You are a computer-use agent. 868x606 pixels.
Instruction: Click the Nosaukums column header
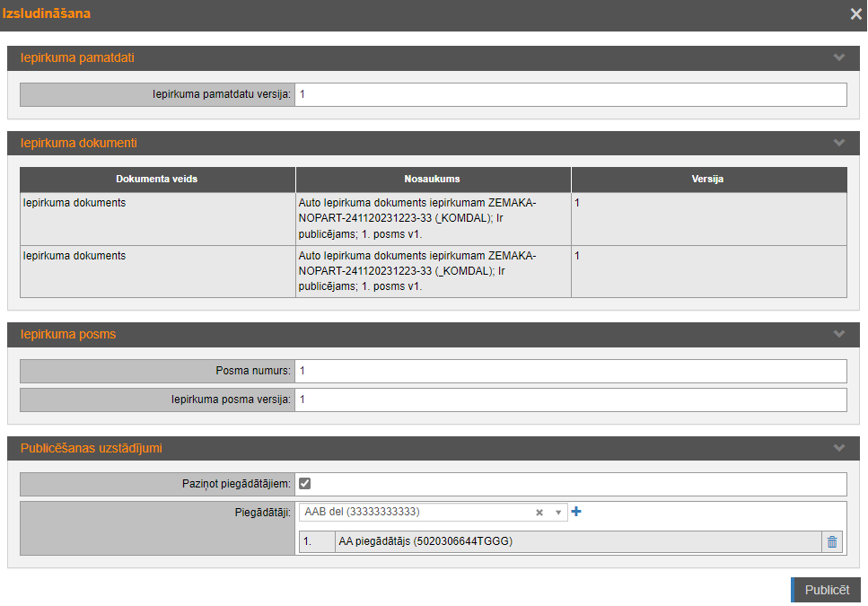point(433,179)
